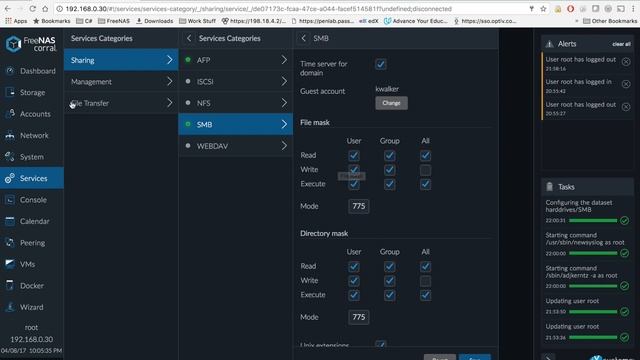Select the File Transfer category
The width and height of the screenshot is (640, 360).
121,103
